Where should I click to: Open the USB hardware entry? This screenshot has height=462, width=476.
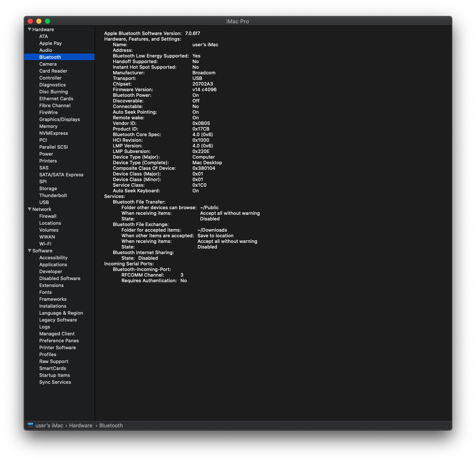44,202
